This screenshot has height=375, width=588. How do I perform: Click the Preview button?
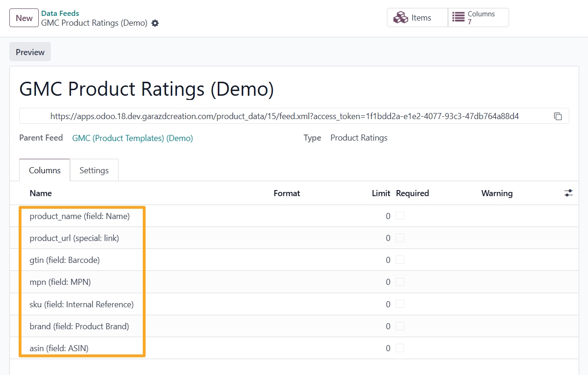(29, 51)
